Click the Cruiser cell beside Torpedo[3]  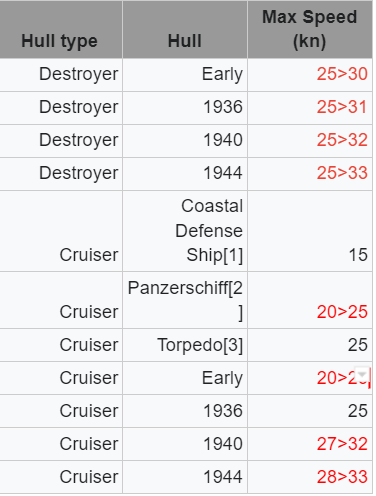click(x=61, y=345)
